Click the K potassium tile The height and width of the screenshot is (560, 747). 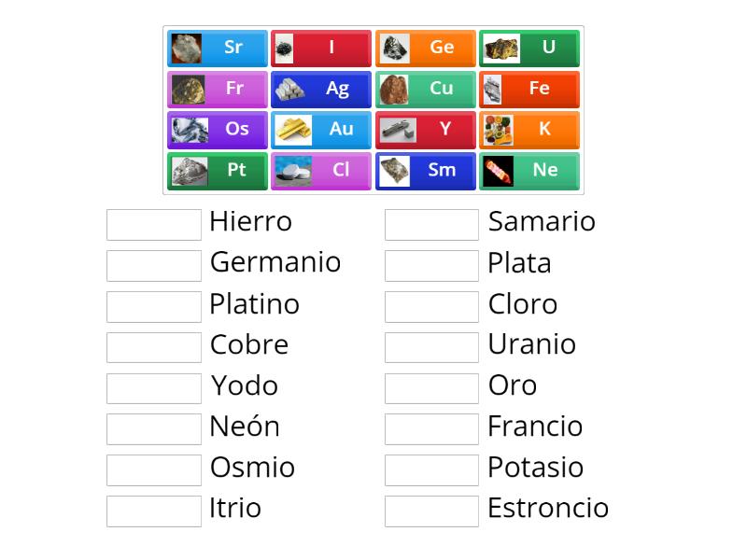click(x=529, y=130)
